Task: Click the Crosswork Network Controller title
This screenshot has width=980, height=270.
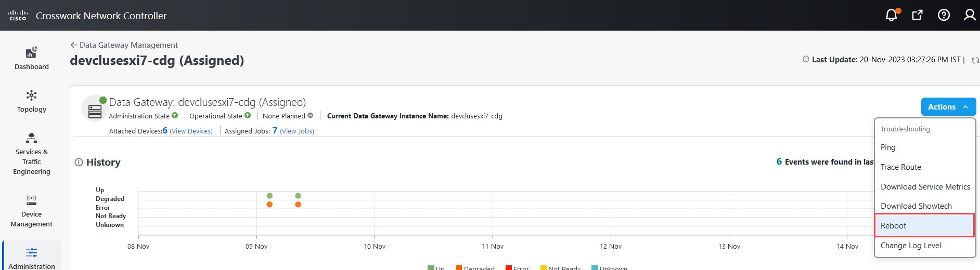Action: 101,16
